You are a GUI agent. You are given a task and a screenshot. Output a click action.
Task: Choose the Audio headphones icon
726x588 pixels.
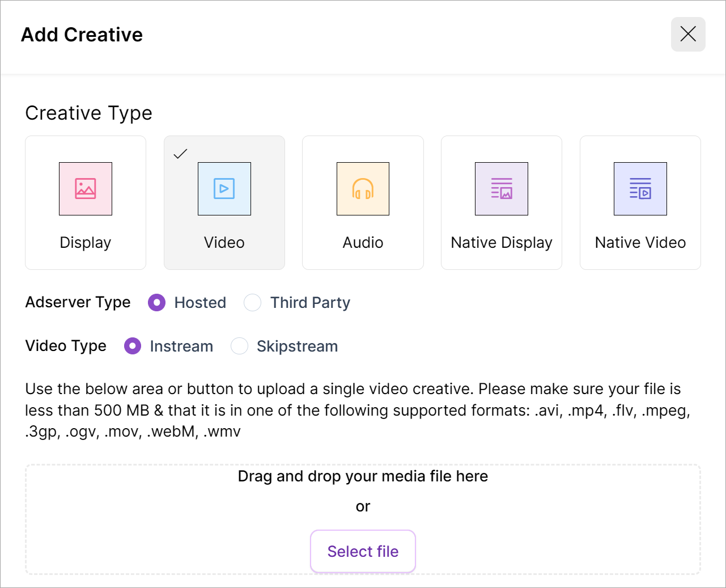363,189
